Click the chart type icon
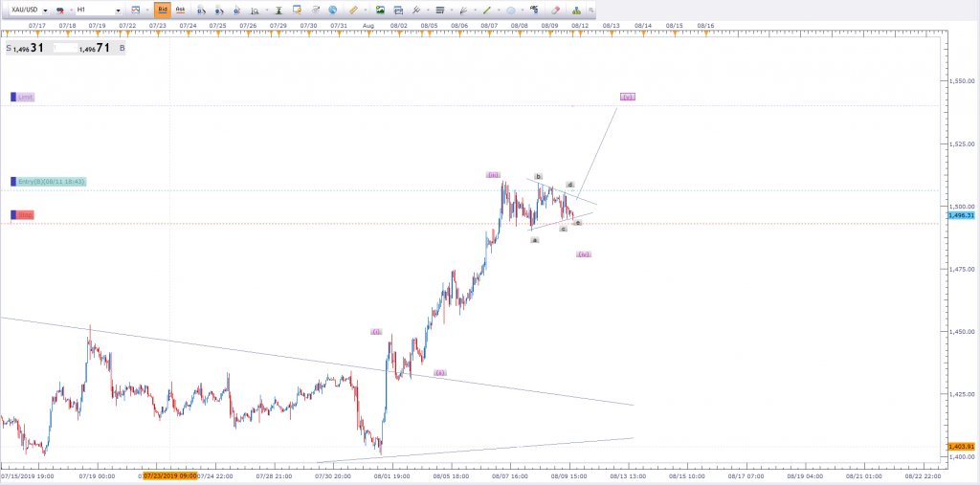Viewport: 980px width, 485px height. point(136,10)
